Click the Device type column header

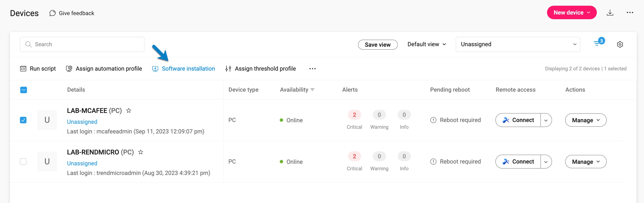tap(243, 90)
